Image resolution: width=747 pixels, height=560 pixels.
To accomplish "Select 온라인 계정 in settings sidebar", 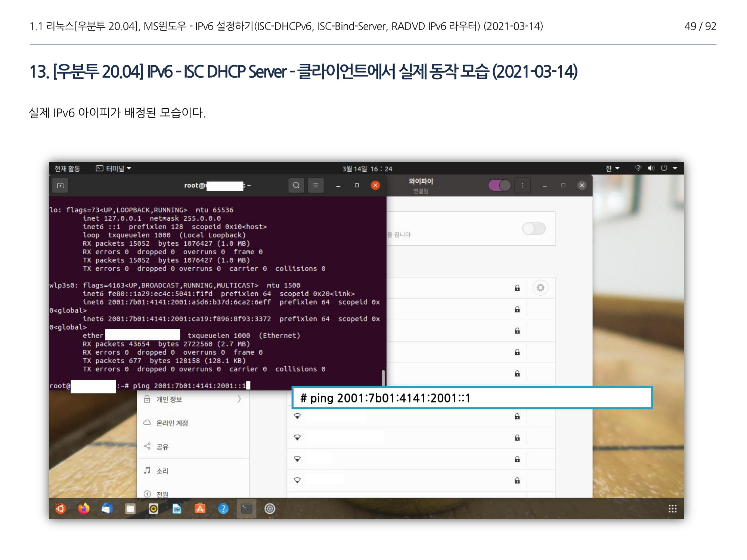I will [x=172, y=423].
